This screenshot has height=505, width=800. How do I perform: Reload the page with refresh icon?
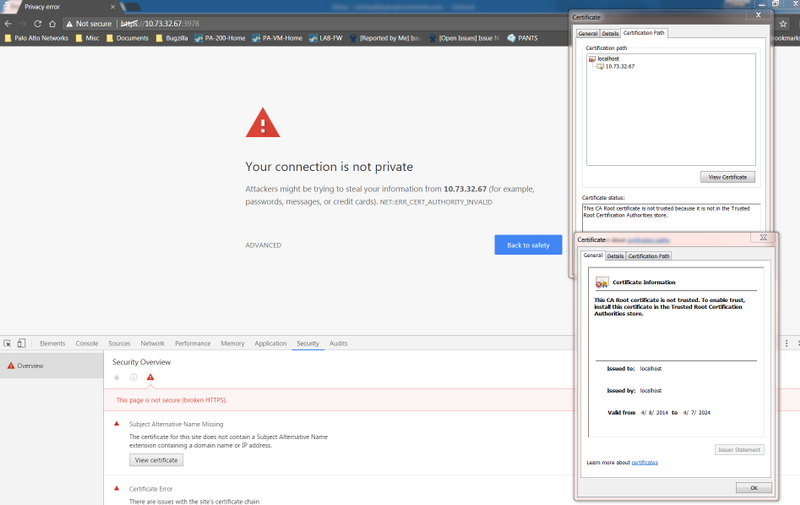tap(37, 23)
